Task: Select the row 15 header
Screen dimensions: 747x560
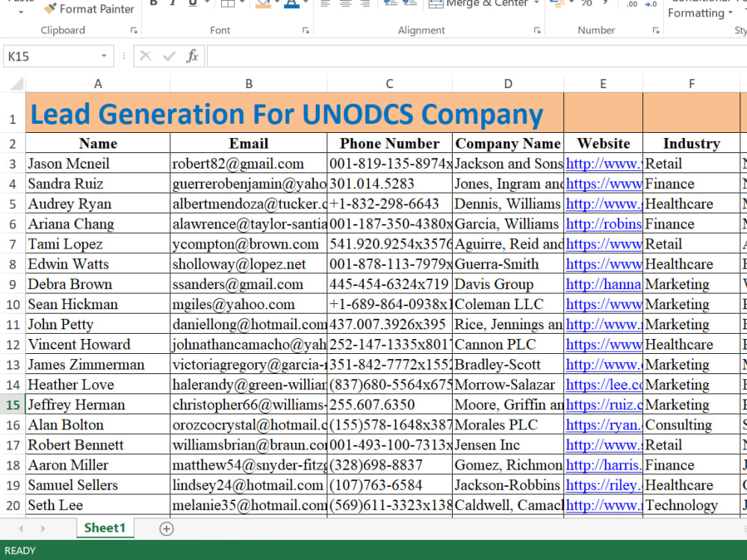Action: pos(13,405)
